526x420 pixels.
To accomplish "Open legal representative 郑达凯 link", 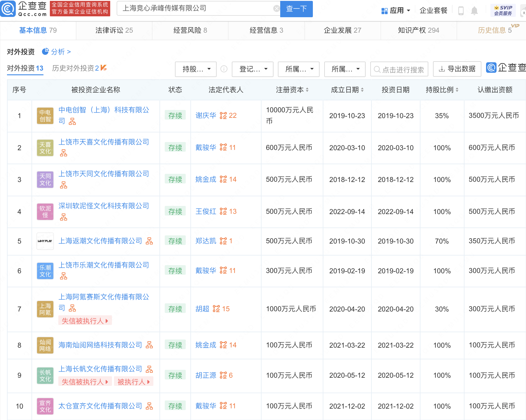I will click(x=206, y=241).
